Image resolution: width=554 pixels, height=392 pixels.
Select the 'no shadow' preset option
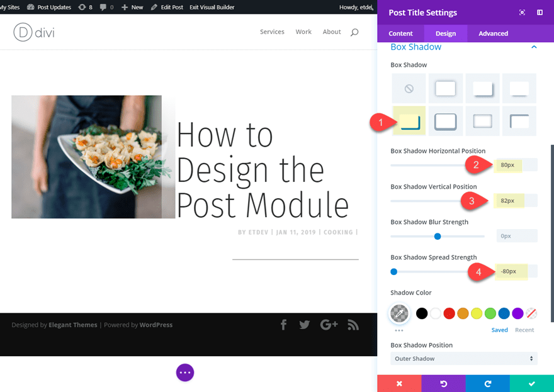409,88
